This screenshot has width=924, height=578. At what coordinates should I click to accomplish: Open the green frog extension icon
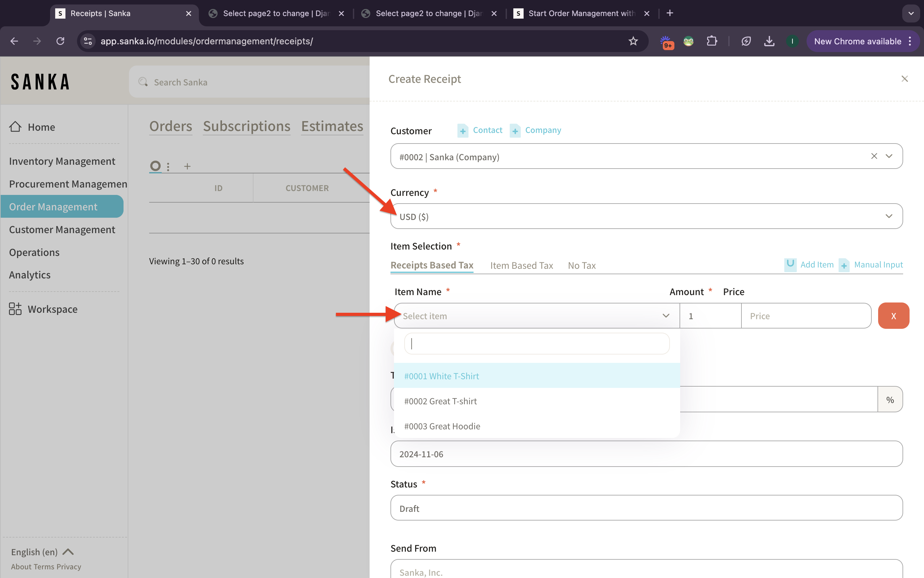coord(689,41)
